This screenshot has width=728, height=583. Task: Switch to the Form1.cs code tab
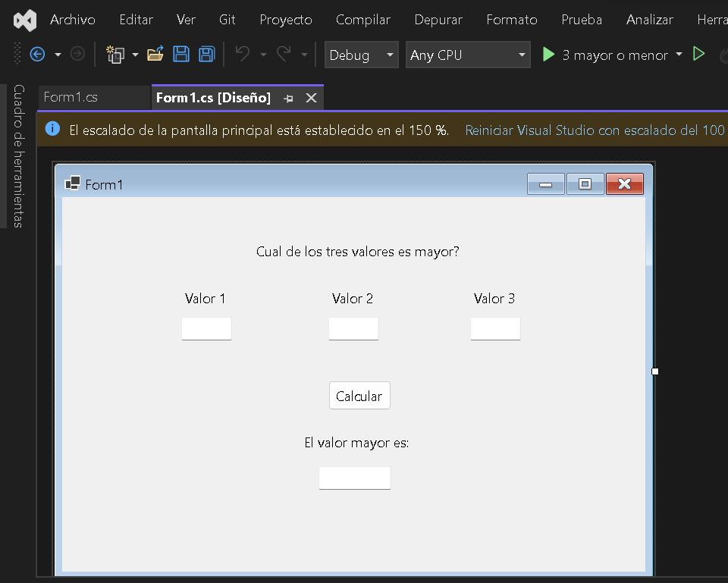coord(71,97)
